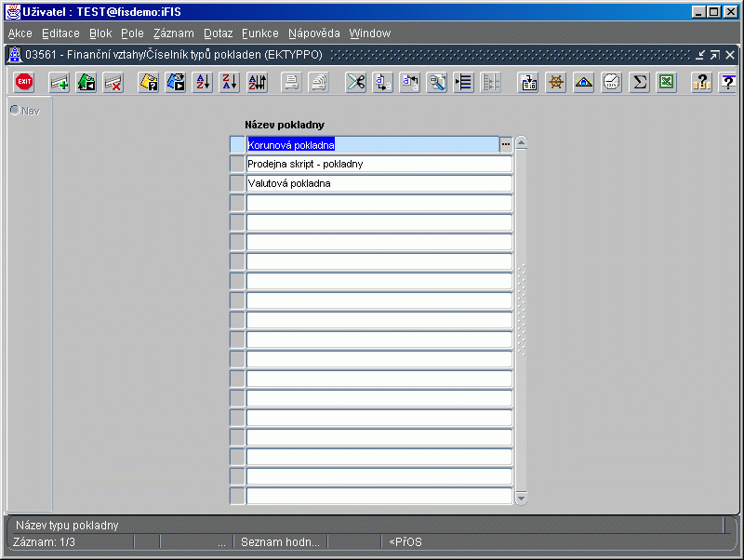This screenshot has height=560, width=744.
Task: Select the Nav radio button
Action: (15, 110)
